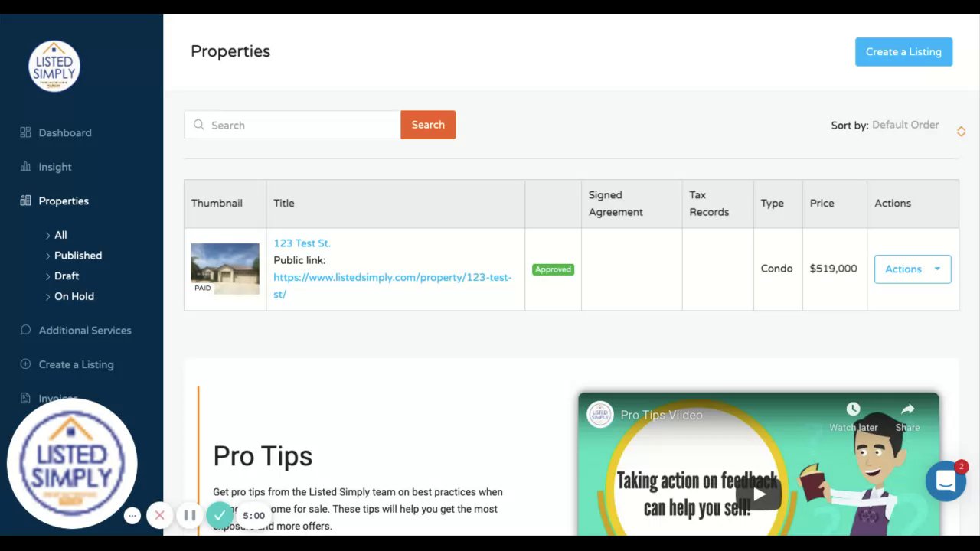Click chevron beside Published
Image resolution: width=980 pixels, height=551 pixels.
(47, 256)
